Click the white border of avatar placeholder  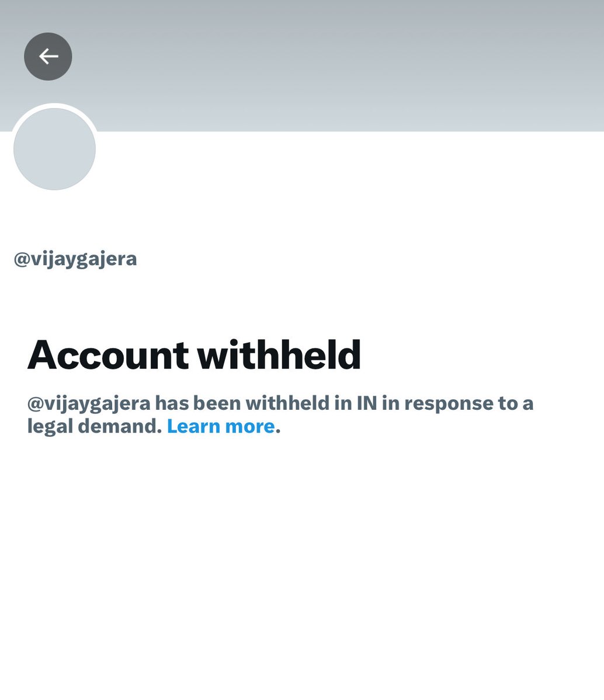54,105
